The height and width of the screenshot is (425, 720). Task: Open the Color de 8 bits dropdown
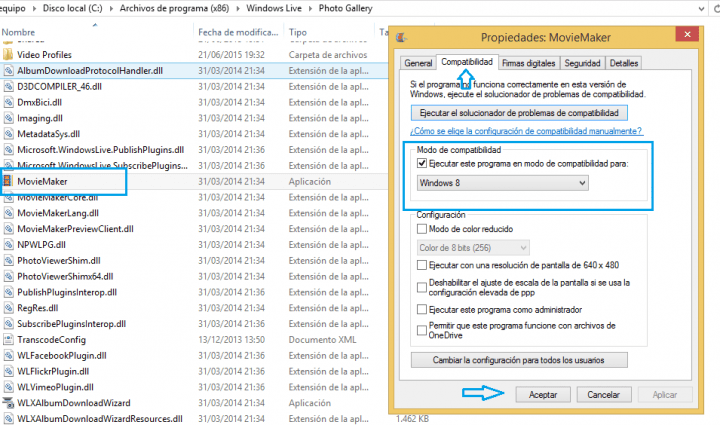click(473, 248)
